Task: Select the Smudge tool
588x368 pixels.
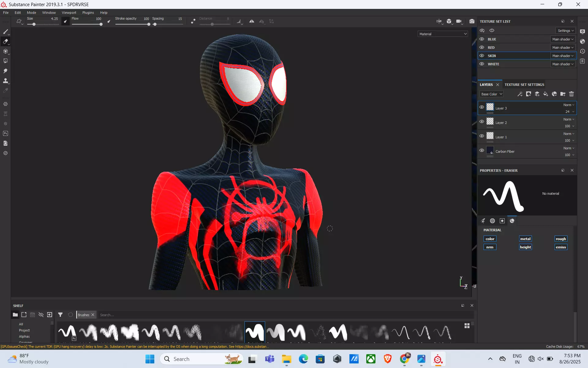Action: 6,71
